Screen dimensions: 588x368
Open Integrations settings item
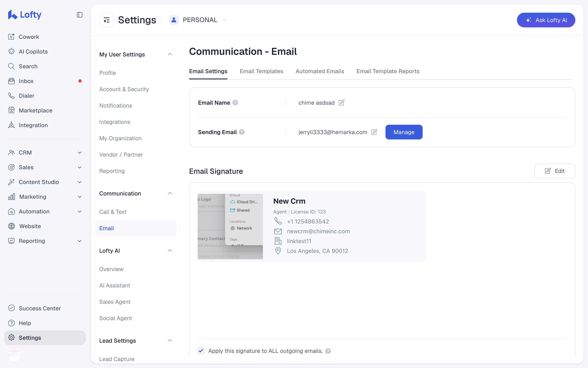[x=115, y=122]
